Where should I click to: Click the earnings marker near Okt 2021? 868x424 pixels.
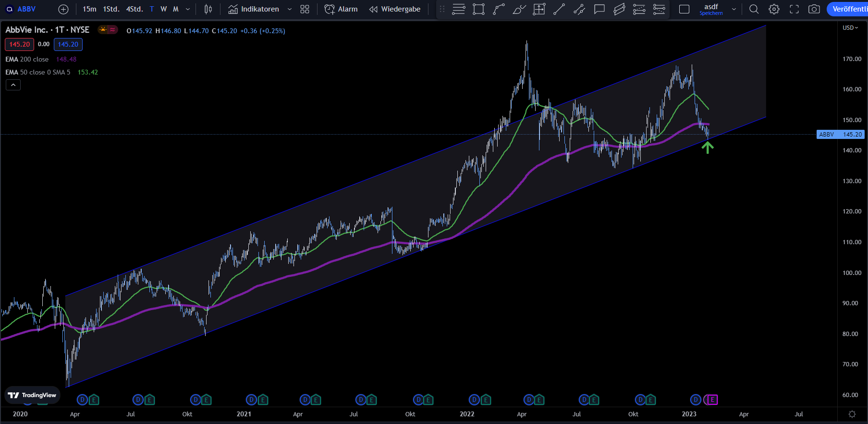(x=428, y=399)
